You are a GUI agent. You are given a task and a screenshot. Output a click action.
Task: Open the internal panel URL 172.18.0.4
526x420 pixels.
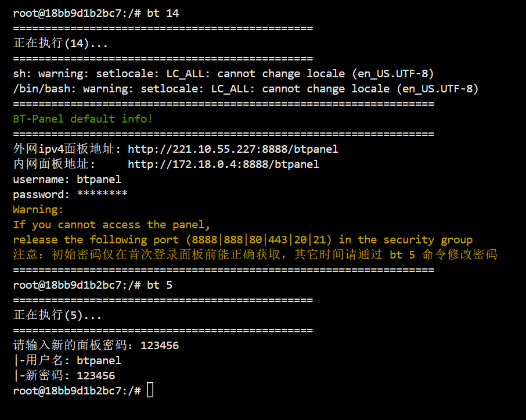pyautogui.click(x=223, y=164)
